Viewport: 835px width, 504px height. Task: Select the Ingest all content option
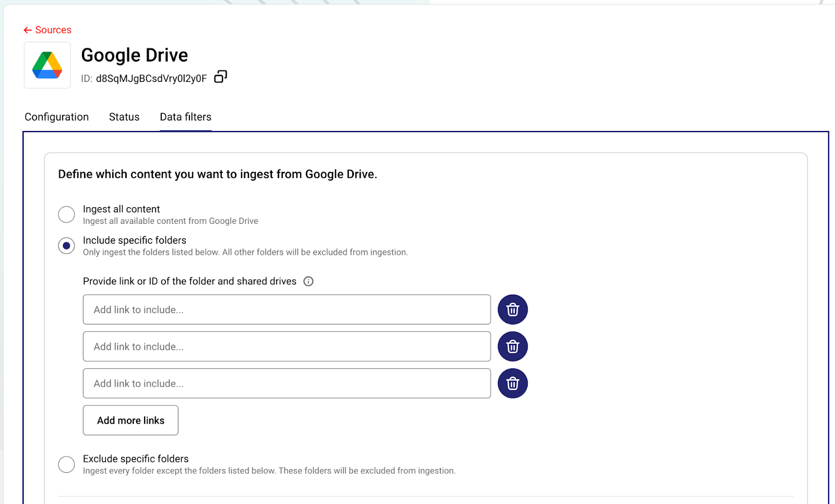(66, 214)
